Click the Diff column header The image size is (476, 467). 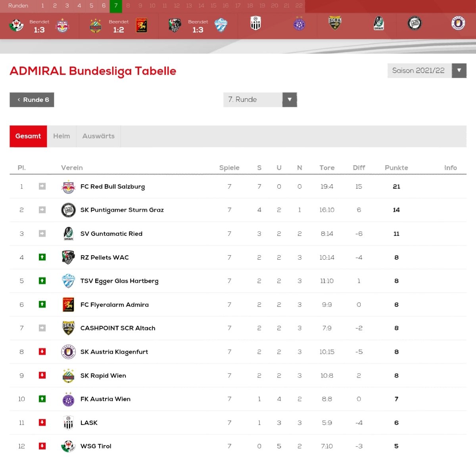click(359, 168)
